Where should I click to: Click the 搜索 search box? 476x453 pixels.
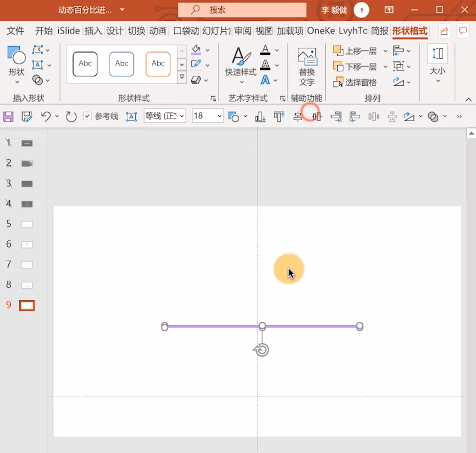coord(242,10)
